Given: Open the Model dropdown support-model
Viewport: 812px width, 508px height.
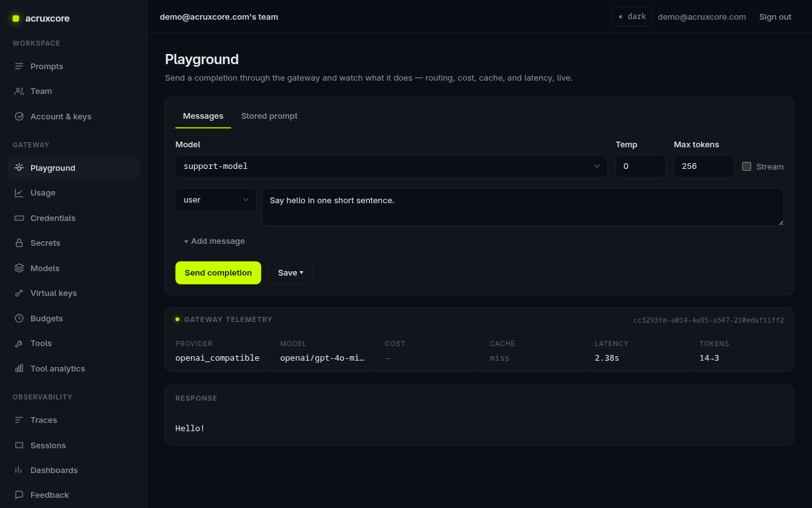Looking at the screenshot, I should [x=391, y=166].
